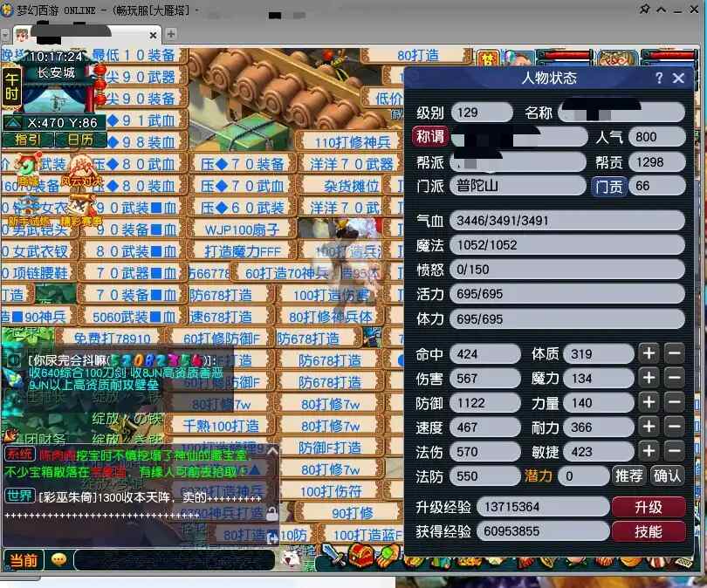Increase 体质 with plus button
The height and width of the screenshot is (588, 707).
coord(649,353)
